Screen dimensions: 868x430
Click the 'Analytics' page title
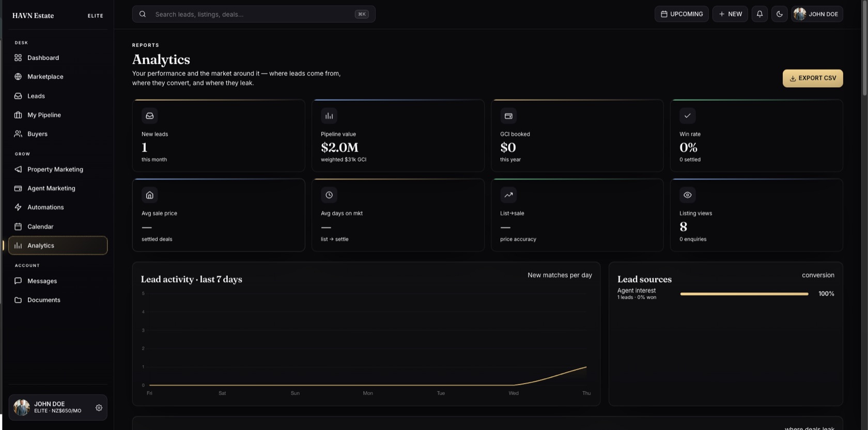[161, 60]
